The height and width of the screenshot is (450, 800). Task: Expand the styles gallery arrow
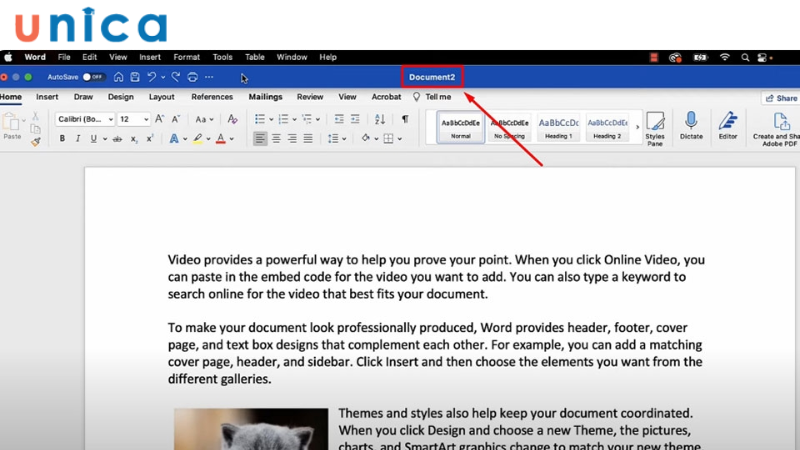(637, 127)
